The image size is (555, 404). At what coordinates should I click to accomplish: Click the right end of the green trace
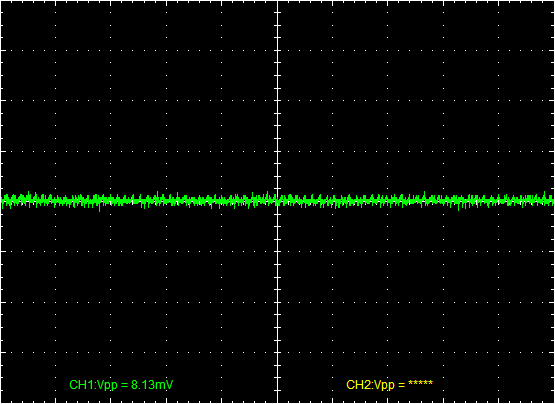(x=552, y=201)
